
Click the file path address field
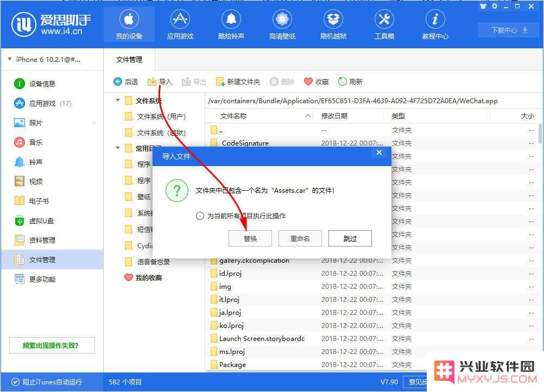point(374,100)
